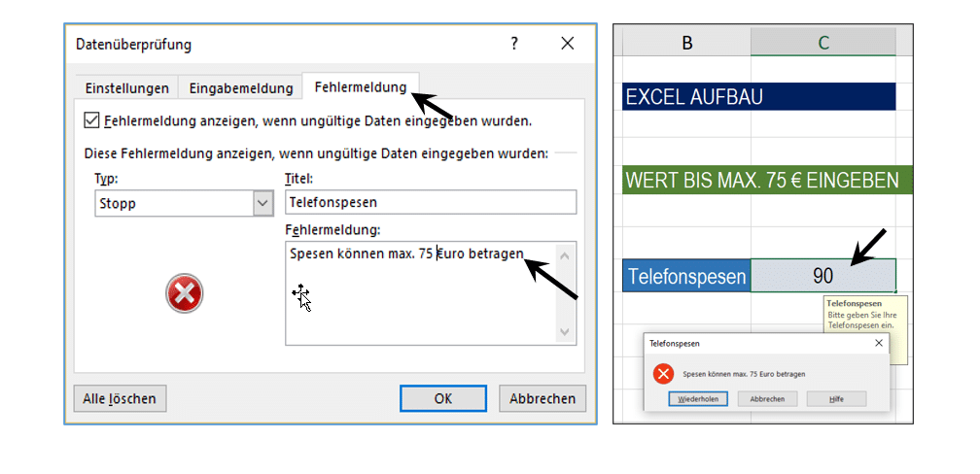The image size is (980, 474).
Task: Click the Titel field containing Telefonspesen
Action: (x=431, y=202)
